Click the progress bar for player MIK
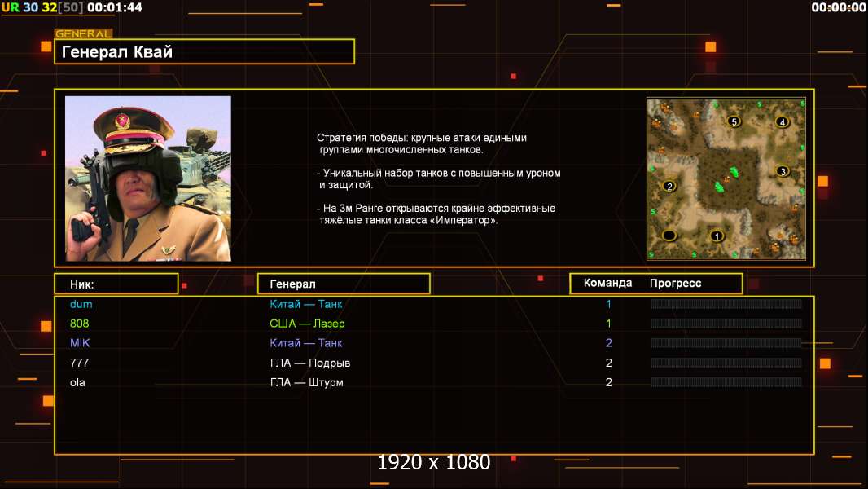Screen dimensions: 868x489 click(x=726, y=343)
